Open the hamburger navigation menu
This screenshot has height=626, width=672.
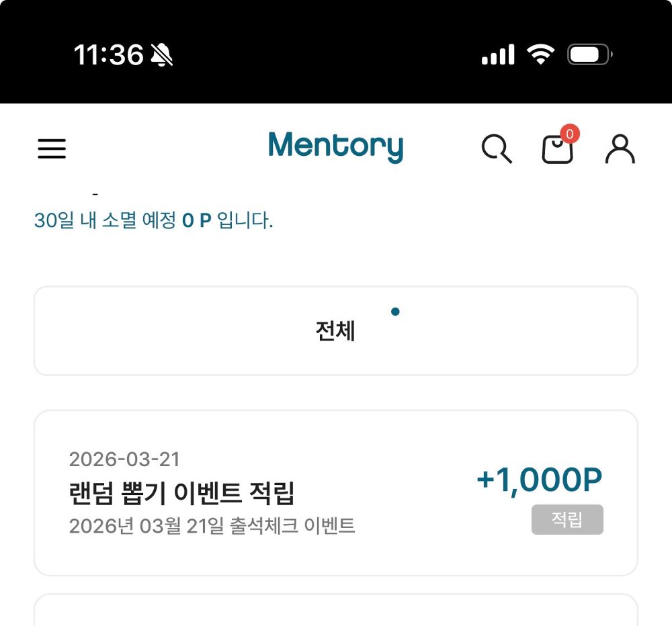point(52,149)
